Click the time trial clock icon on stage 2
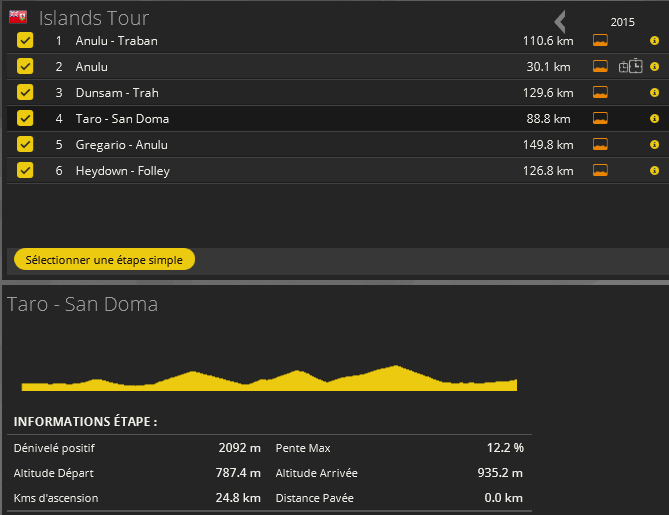The height and width of the screenshot is (515, 669). tap(631, 66)
